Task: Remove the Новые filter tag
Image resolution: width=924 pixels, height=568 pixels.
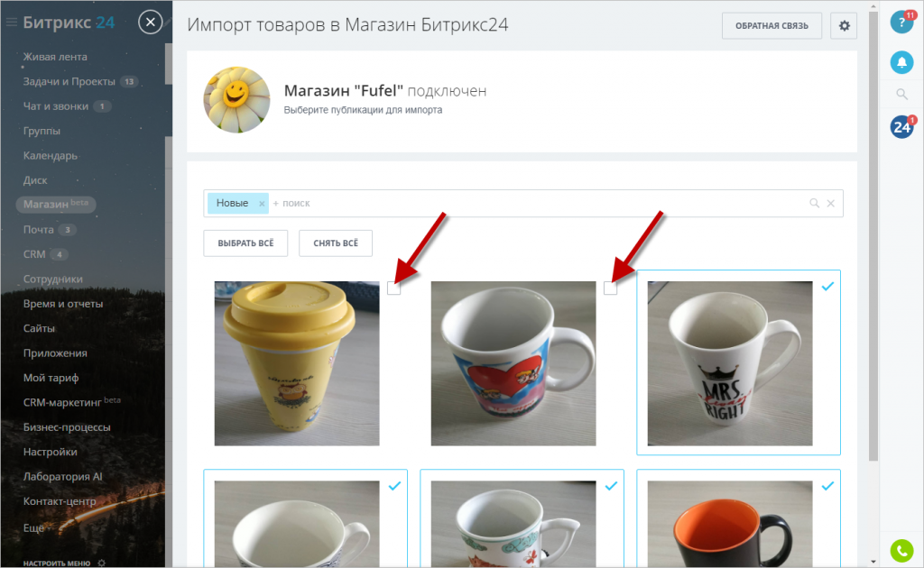Action: pos(262,204)
